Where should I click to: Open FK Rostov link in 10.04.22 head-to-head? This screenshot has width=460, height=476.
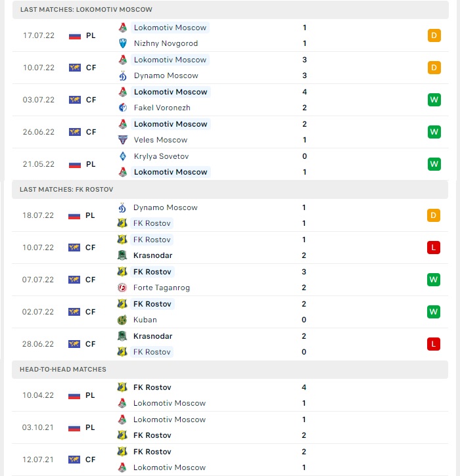click(x=152, y=387)
